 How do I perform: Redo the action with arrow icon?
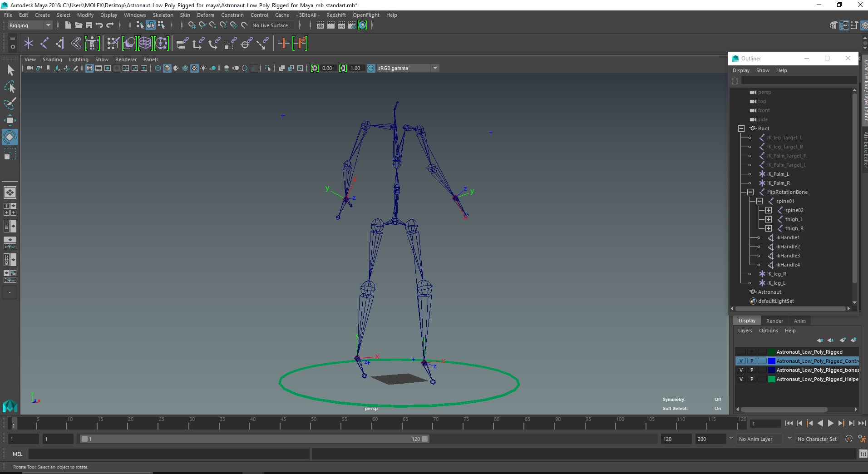(x=110, y=25)
